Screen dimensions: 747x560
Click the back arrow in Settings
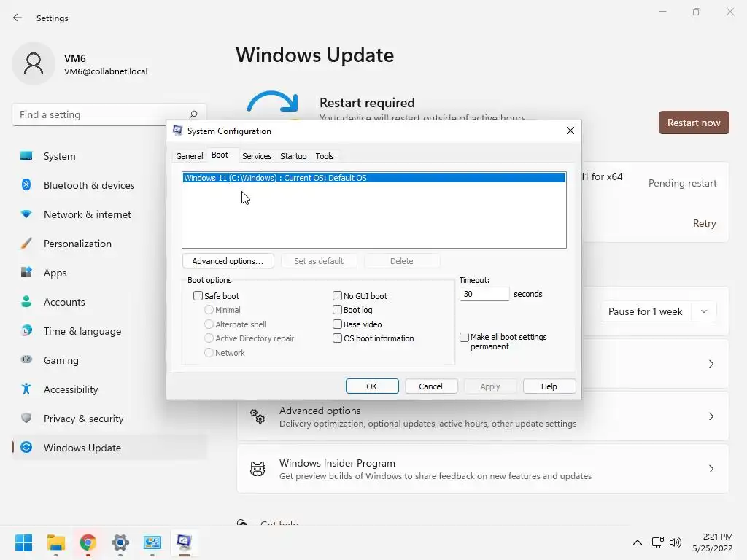click(x=18, y=17)
